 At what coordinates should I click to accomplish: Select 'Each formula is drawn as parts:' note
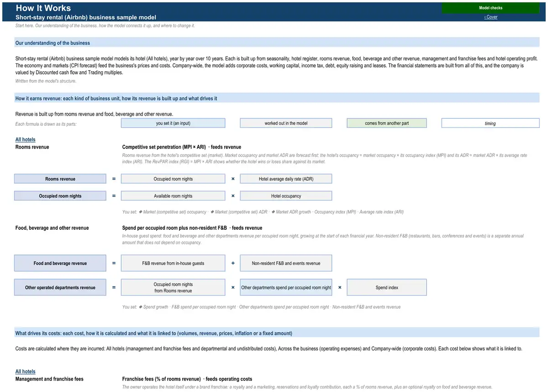tap(46, 124)
